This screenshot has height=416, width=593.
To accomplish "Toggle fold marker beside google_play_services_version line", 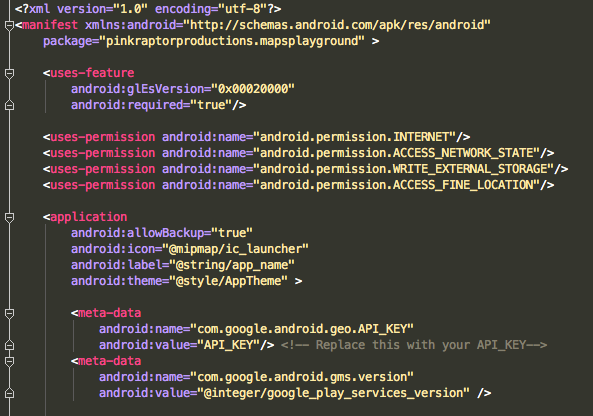I will pyautogui.click(x=9, y=393).
